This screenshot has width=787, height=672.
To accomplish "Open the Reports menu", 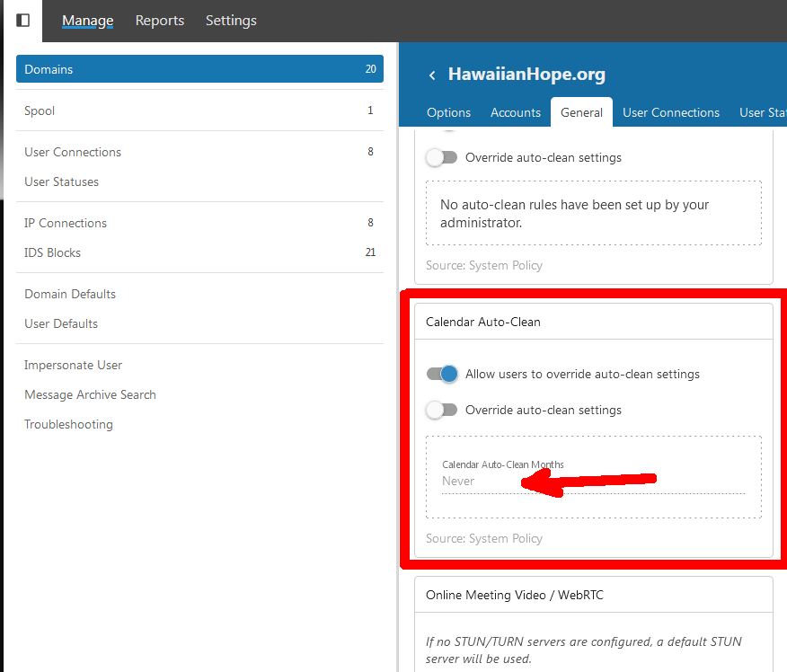I will coord(159,21).
